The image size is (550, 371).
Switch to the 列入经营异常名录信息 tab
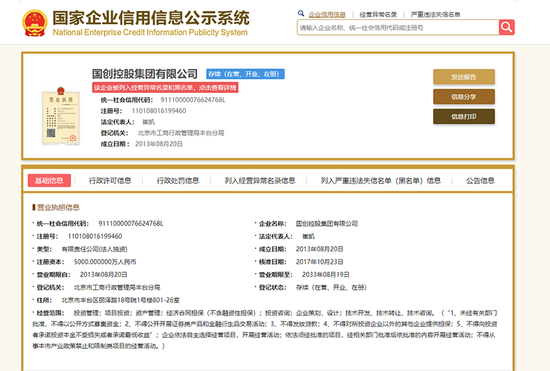(x=260, y=181)
